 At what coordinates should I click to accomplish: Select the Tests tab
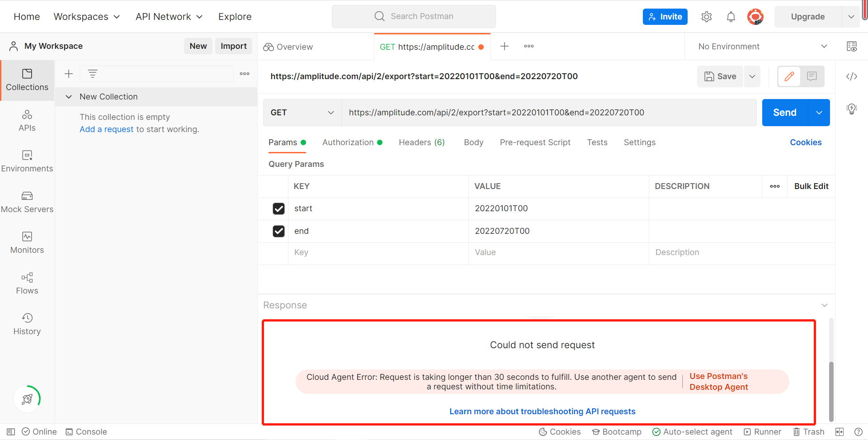point(597,142)
